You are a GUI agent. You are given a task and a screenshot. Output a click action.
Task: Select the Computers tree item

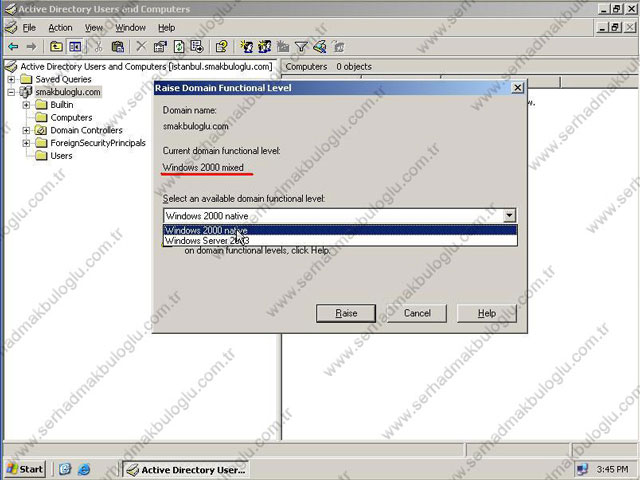tap(71, 118)
